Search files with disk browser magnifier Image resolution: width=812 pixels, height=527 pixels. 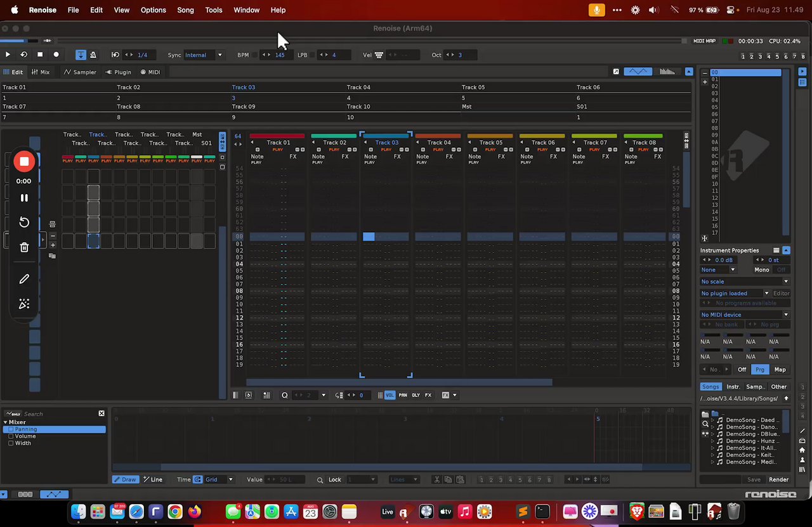click(705, 424)
